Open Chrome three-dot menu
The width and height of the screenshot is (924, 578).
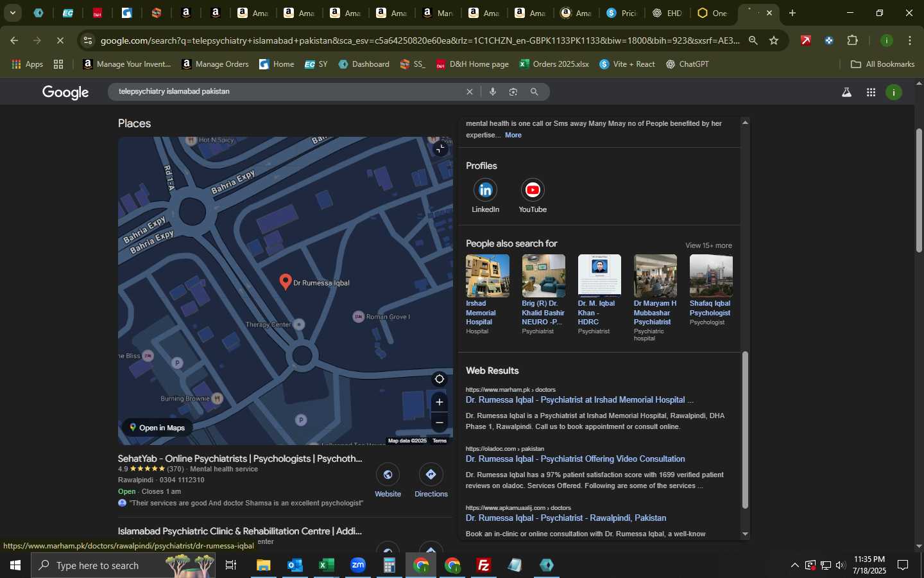(x=910, y=40)
